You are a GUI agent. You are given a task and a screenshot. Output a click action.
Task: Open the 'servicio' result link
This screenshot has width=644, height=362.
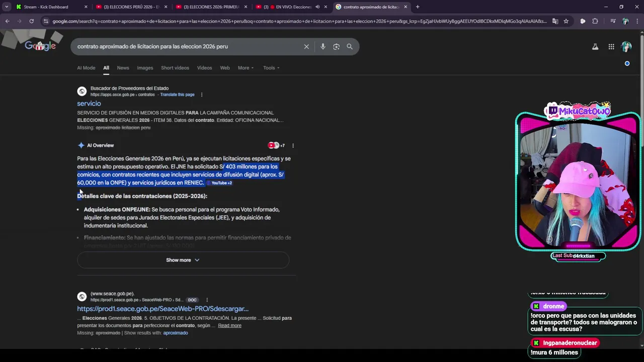(x=89, y=104)
